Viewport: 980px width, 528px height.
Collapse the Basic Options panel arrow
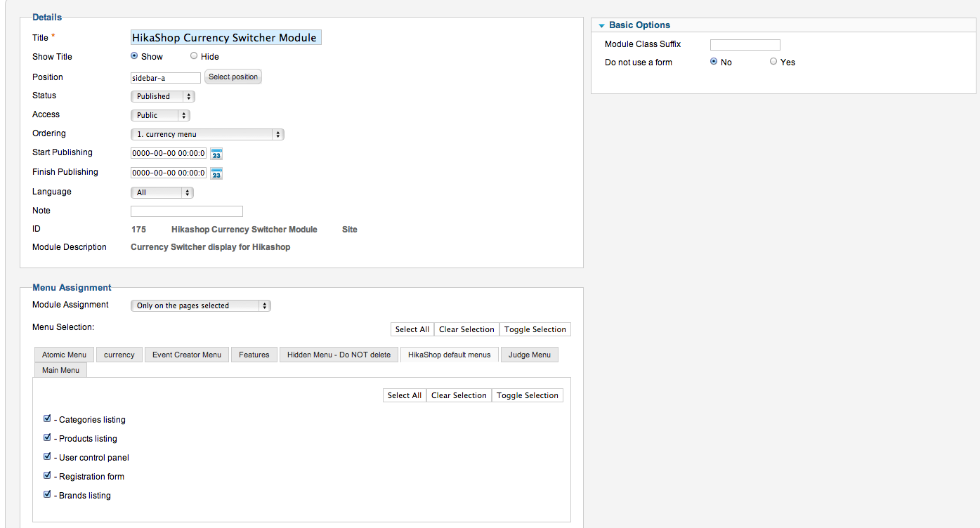tap(601, 26)
